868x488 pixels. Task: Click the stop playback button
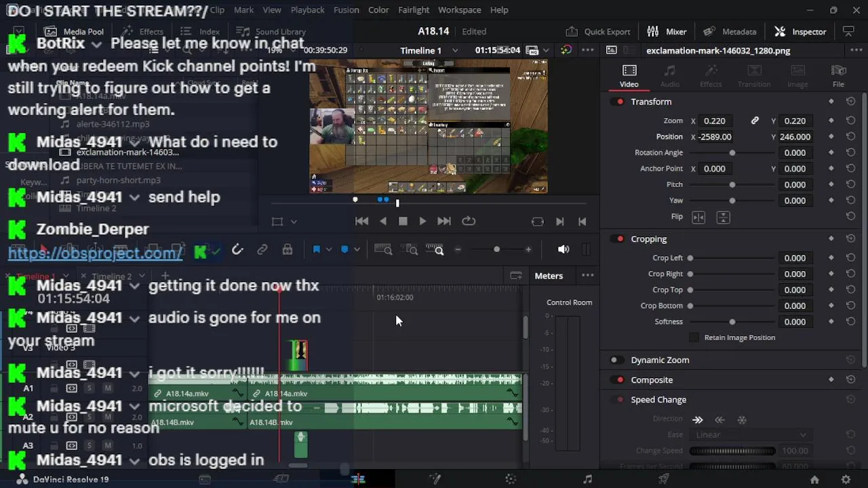pos(403,221)
